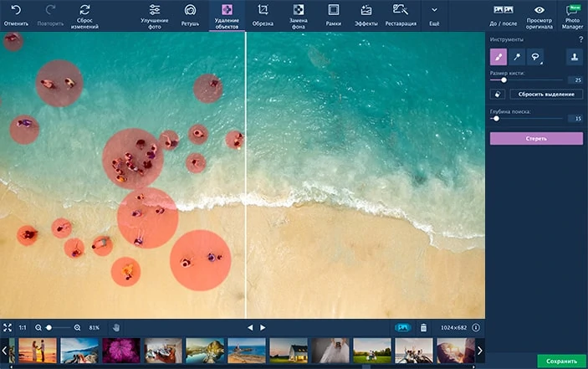Open the Ретушь tab
This screenshot has height=369, width=588.
pos(191,15)
